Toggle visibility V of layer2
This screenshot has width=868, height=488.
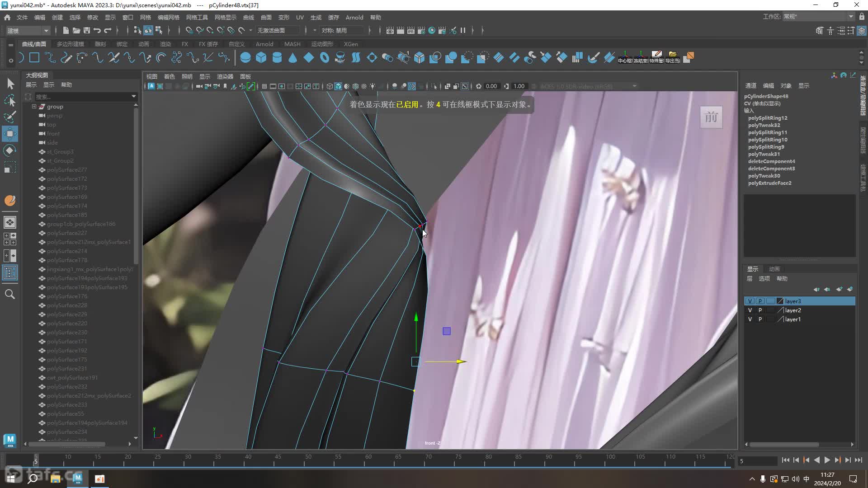click(x=750, y=310)
